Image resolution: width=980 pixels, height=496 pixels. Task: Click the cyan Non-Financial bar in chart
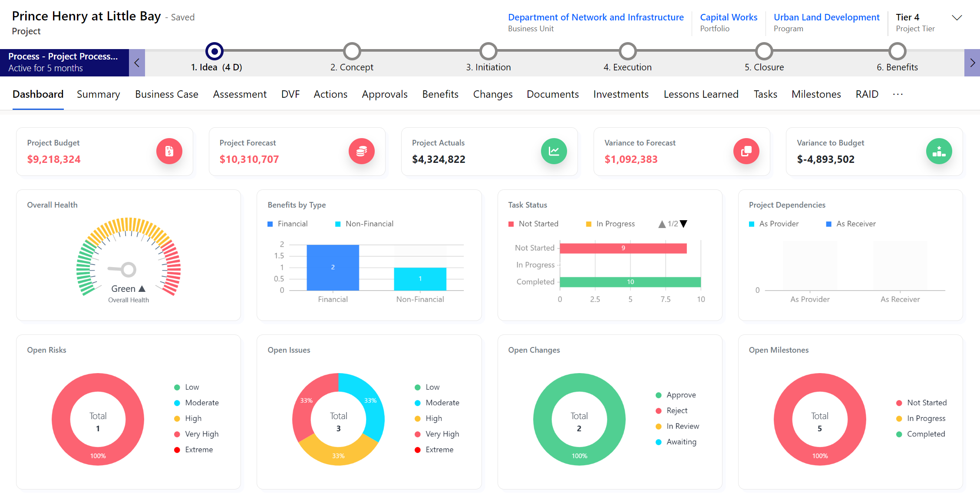pyautogui.click(x=420, y=279)
